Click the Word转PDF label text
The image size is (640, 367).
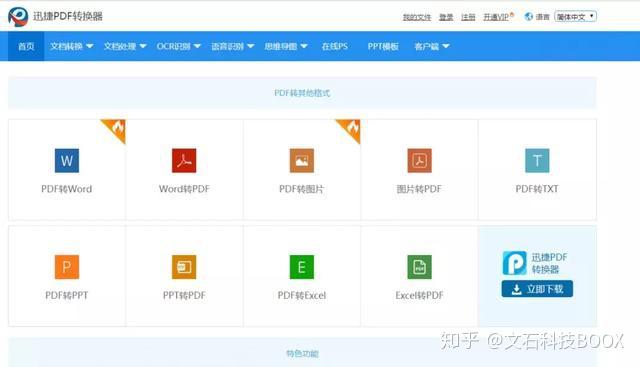[184, 189]
